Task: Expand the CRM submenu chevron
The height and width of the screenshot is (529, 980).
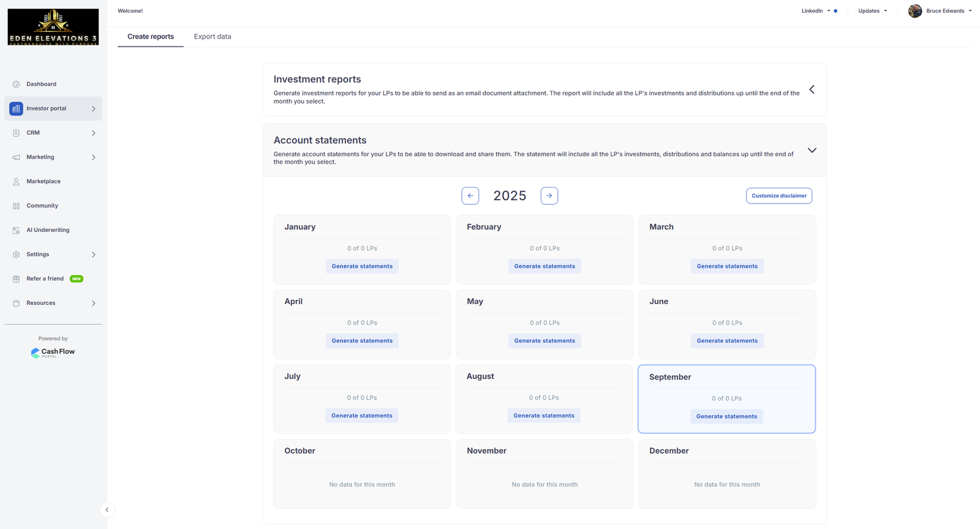Action: (93, 133)
